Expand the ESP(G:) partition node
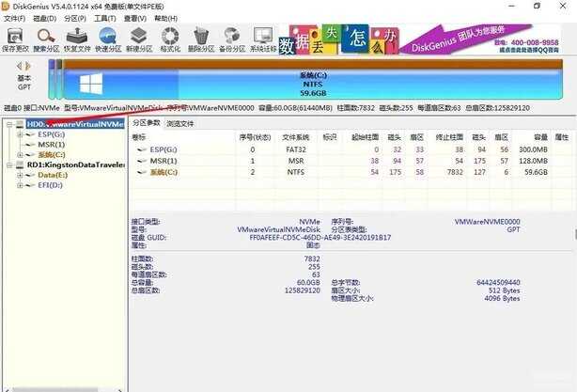Viewport: 577px width, 392px height. pyautogui.click(x=20, y=134)
